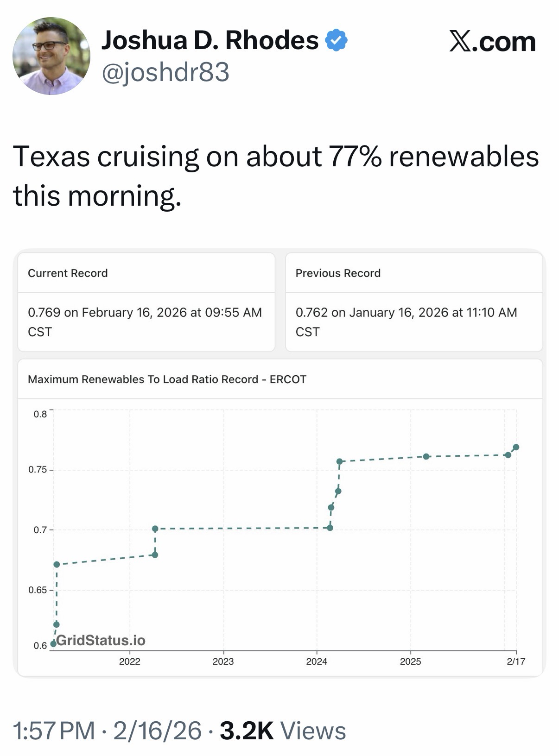559x756 pixels.
Task: Click the Current Record card header
Action: click(68, 273)
